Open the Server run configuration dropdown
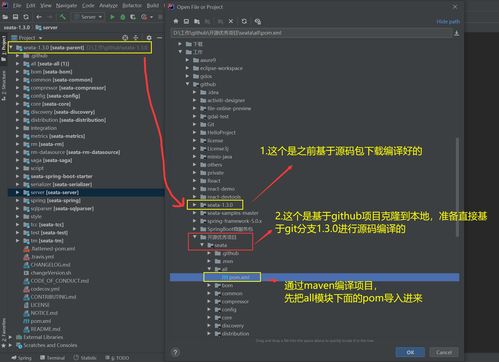 [x=88, y=17]
